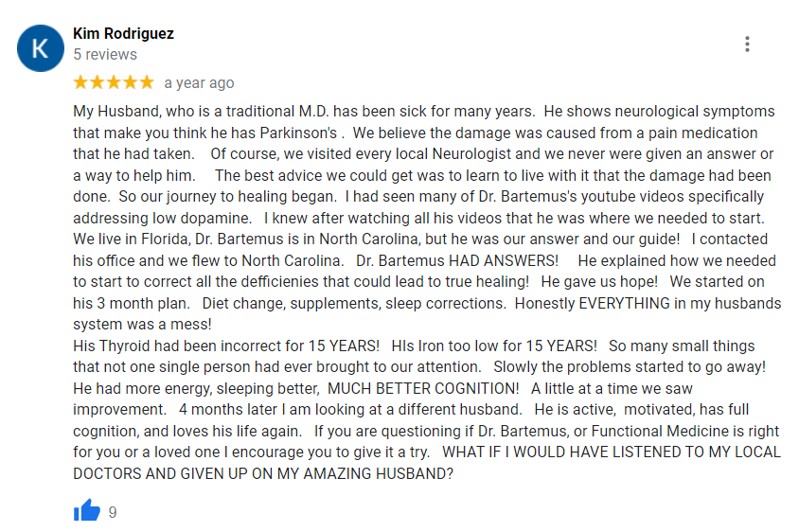Viewport: 799px width, 532px height.
Task: Click the fifth, last rating star
Action: [146, 82]
